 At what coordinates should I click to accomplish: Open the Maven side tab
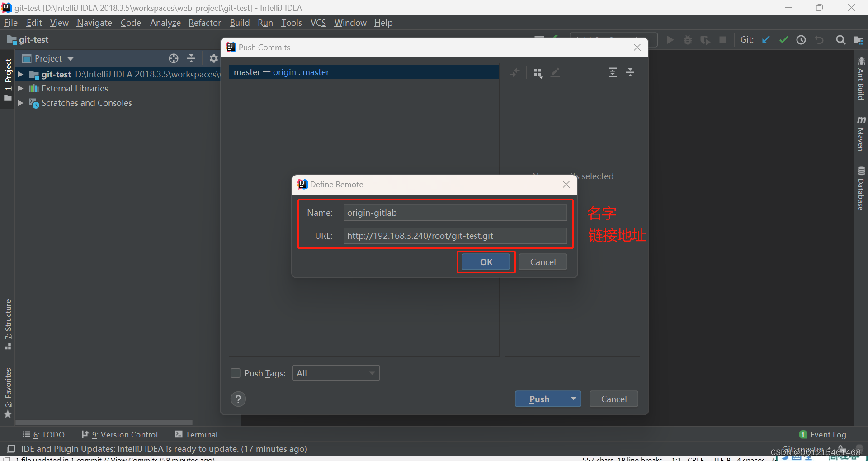(x=861, y=133)
